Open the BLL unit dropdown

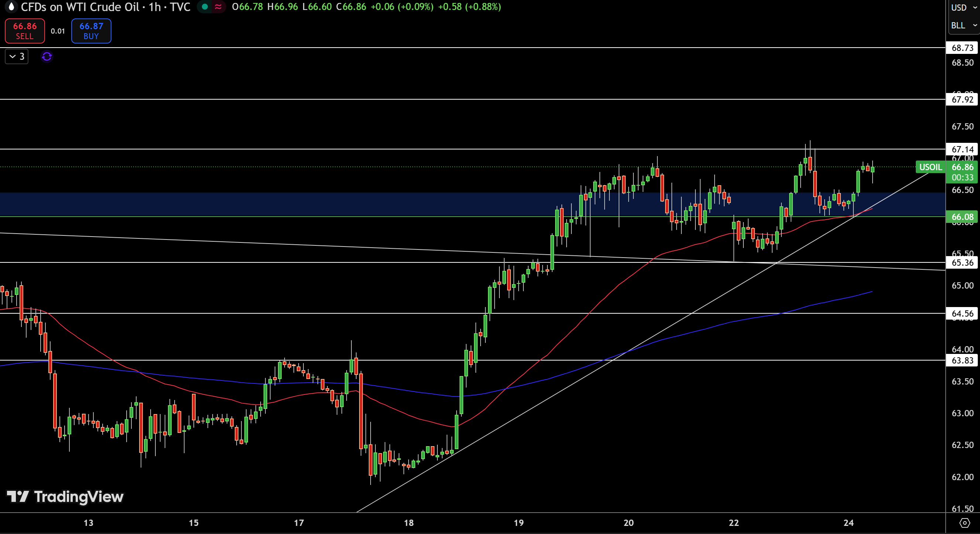click(963, 25)
